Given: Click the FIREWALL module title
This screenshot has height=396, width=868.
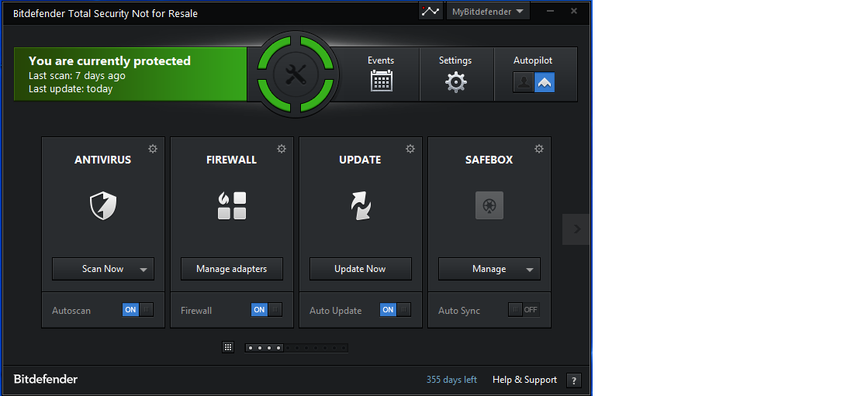Looking at the screenshot, I should [x=231, y=160].
